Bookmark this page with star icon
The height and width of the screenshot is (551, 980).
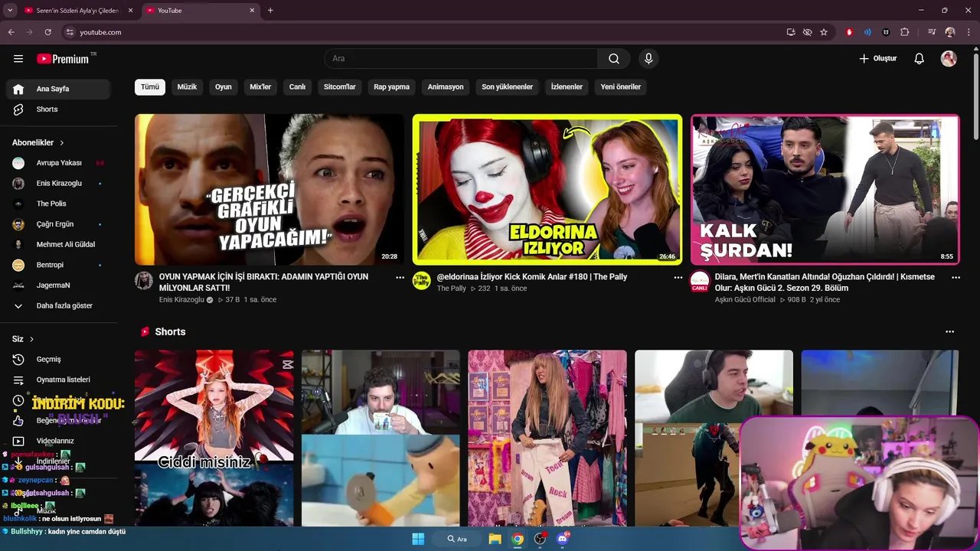tap(824, 32)
